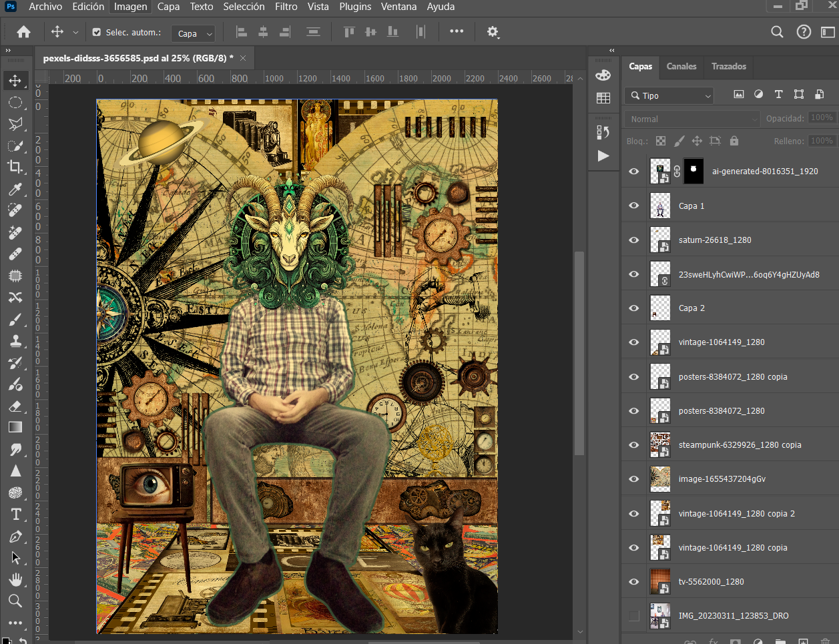Viewport: 839px width, 644px height.
Task: Switch to the Trazados tab
Action: (x=729, y=67)
